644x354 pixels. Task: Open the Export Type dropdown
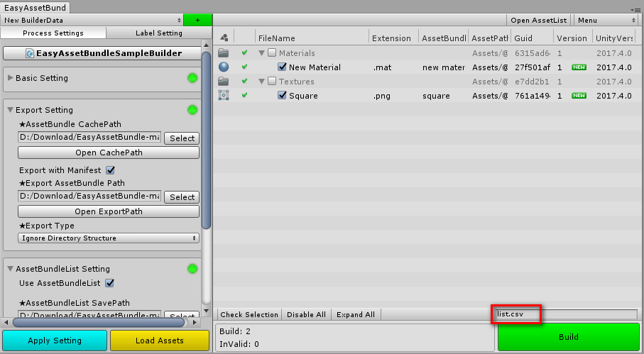[x=109, y=238]
